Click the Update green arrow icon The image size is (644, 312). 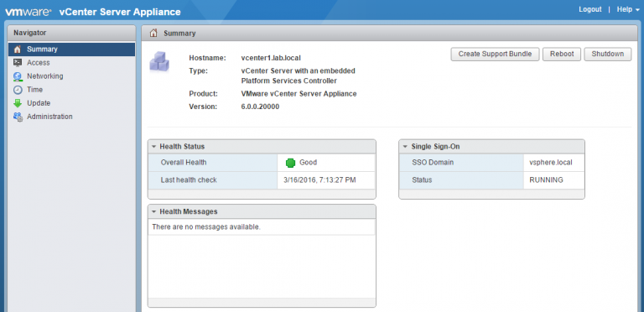[x=18, y=103]
